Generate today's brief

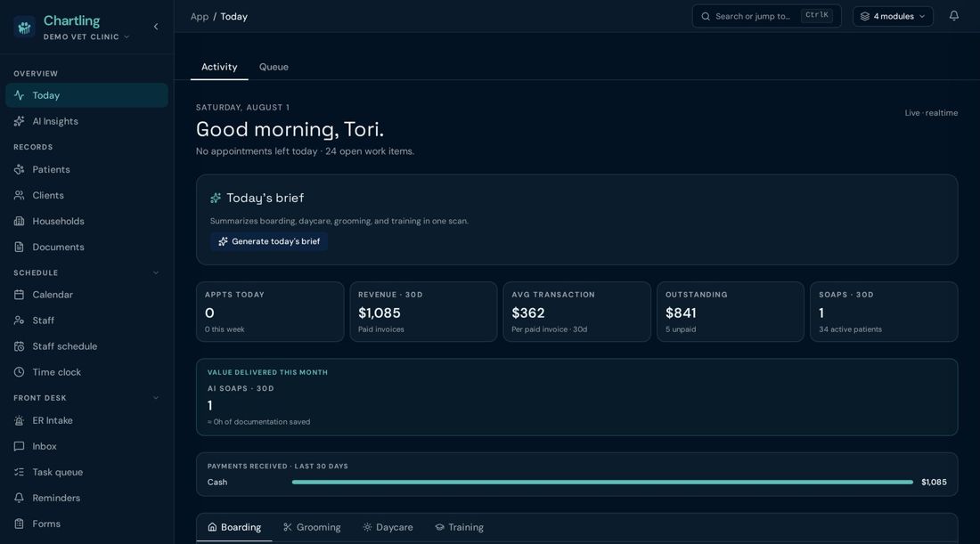[x=269, y=241]
